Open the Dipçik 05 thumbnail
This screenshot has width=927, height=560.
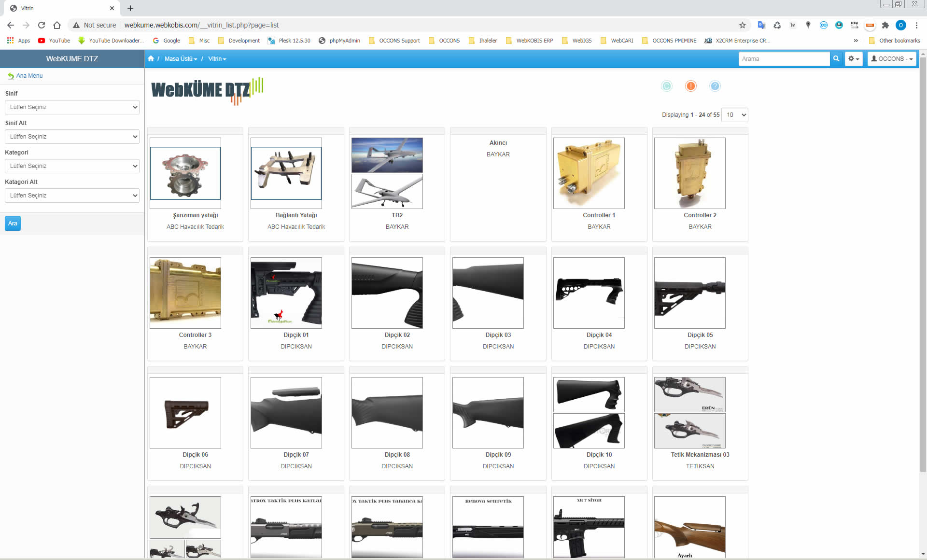click(x=690, y=293)
